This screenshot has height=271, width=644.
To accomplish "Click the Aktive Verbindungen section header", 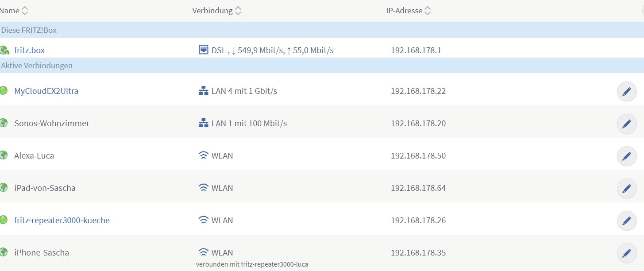I will (x=37, y=66).
